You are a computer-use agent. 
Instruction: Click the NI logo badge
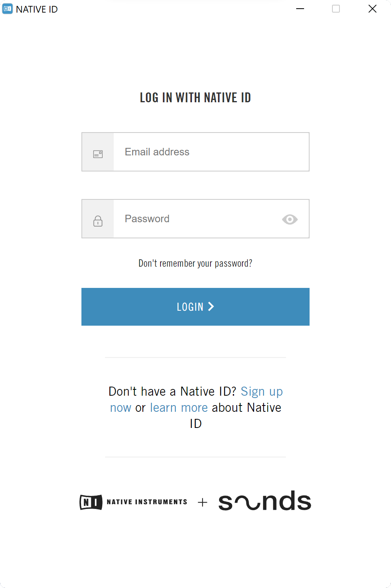pos(91,502)
